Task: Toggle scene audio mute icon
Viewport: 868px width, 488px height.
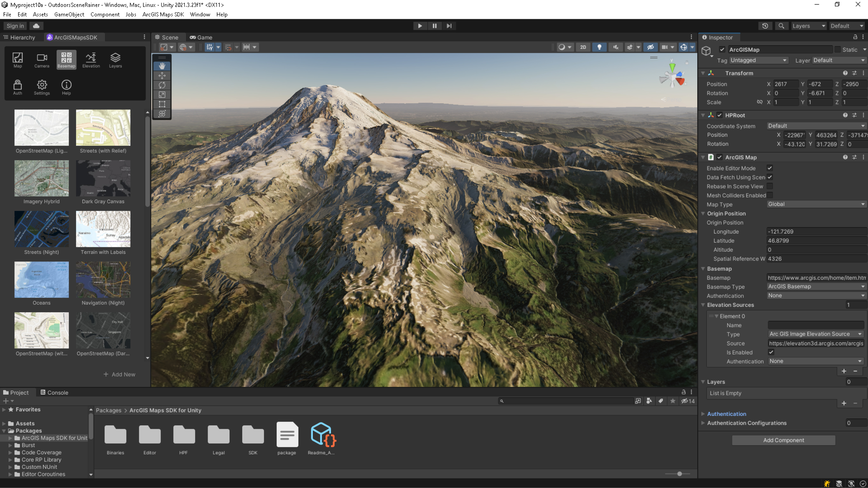Action: click(616, 47)
